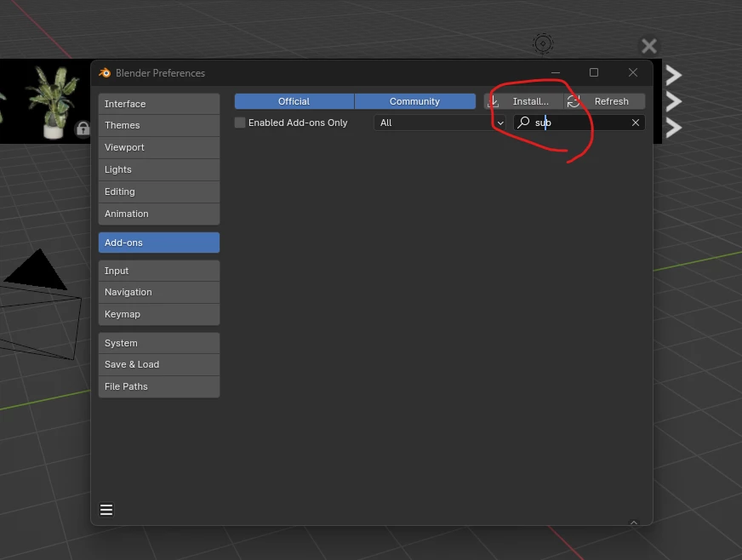This screenshot has height=560, width=742.
Task: Click the Blender logo in title bar
Action: coord(105,72)
